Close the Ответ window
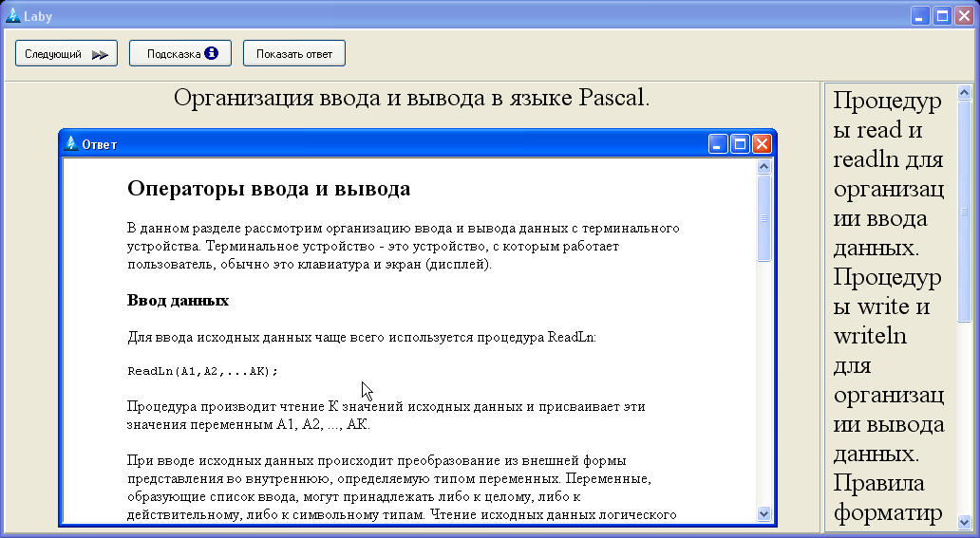The image size is (980, 538). pos(762,143)
